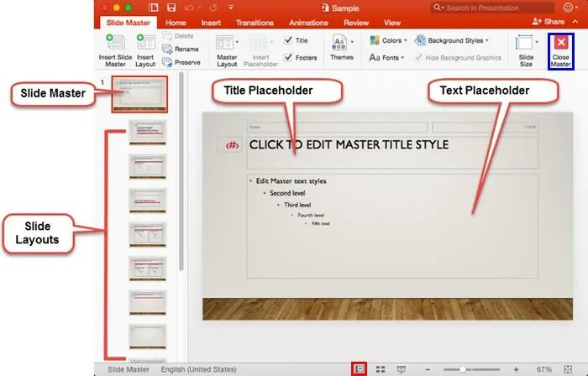This screenshot has width=588, height=376.
Task: Click the Delete layout button
Action: pyautogui.click(x=178, y=36)
